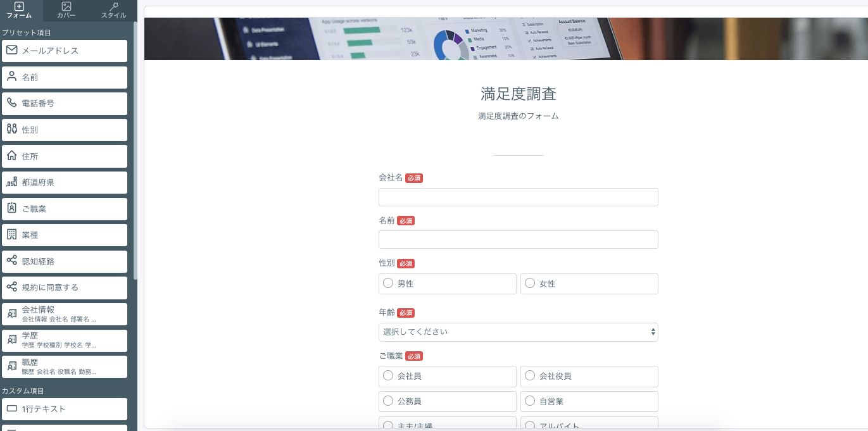Choose 会社員 under ご職業
The width and height of the screenshot is (868, 431).
(387, 376)
